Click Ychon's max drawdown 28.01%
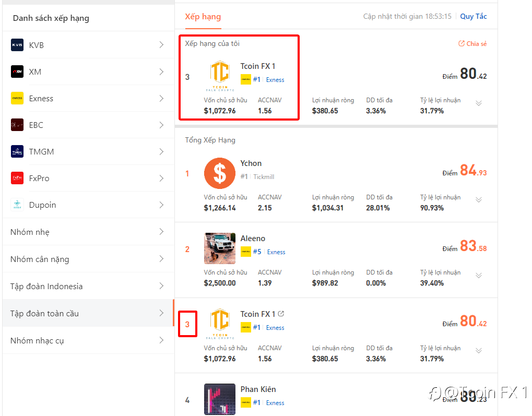 click(x=378, y=208)
